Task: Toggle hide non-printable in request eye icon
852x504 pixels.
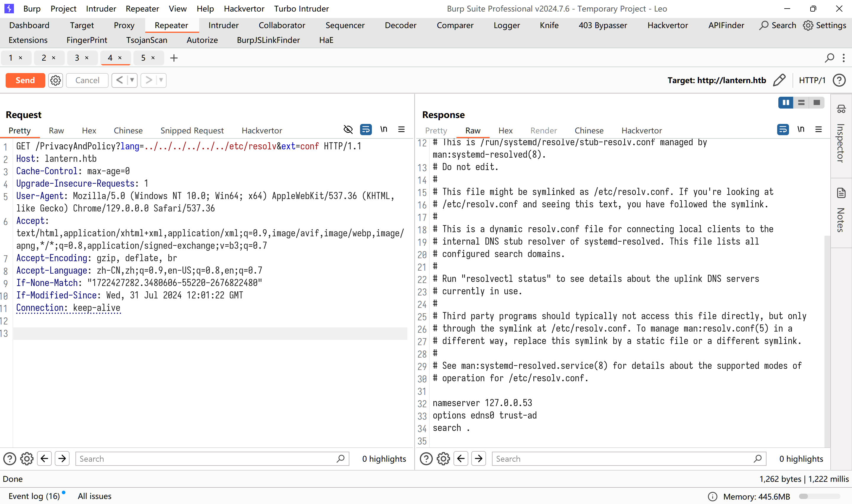Action: point(348,129)
